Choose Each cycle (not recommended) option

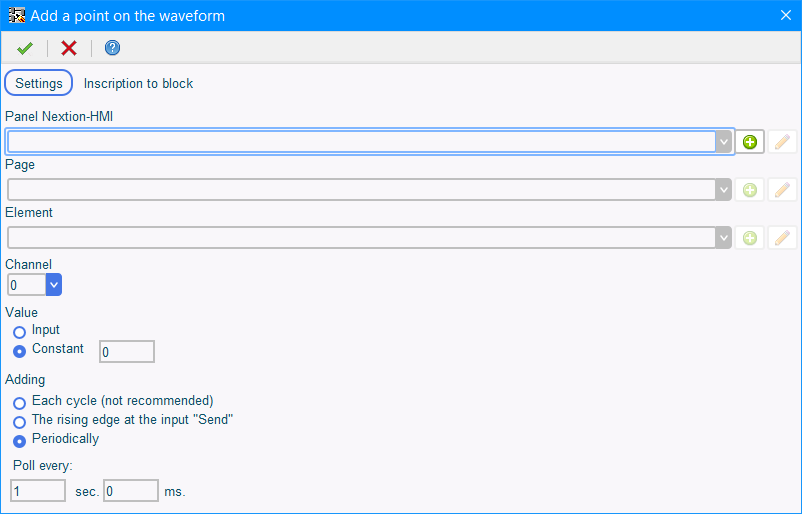tap(19, 403)
